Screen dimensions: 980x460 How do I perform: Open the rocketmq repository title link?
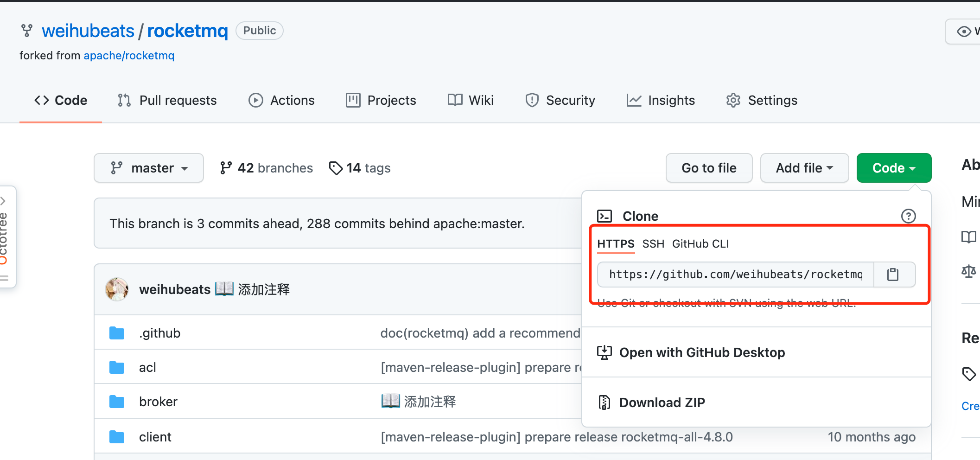[x=187, y=31]
